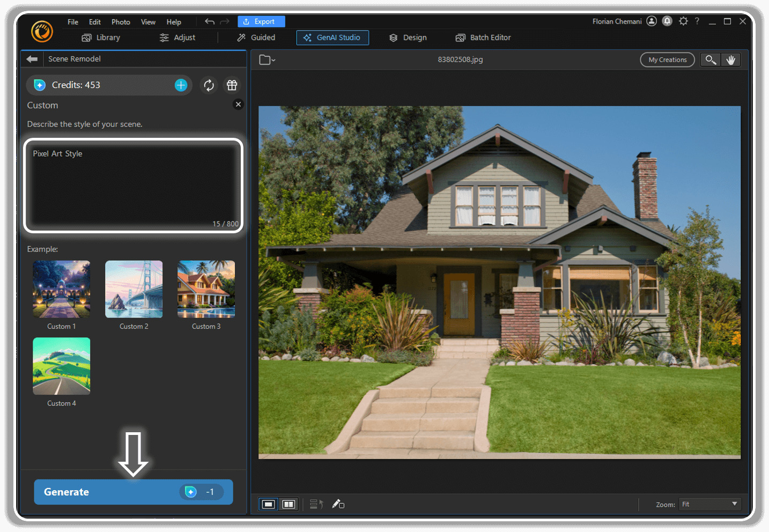
Task: Click the history list icon
Action: [316, 504]
